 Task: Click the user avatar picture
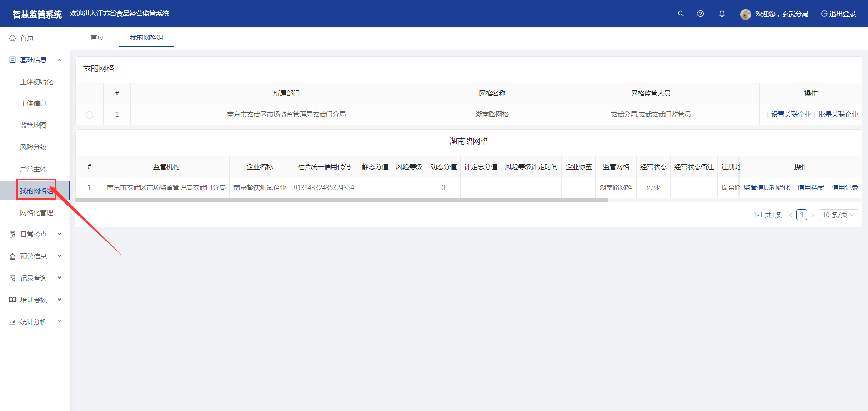pos(745,14)
